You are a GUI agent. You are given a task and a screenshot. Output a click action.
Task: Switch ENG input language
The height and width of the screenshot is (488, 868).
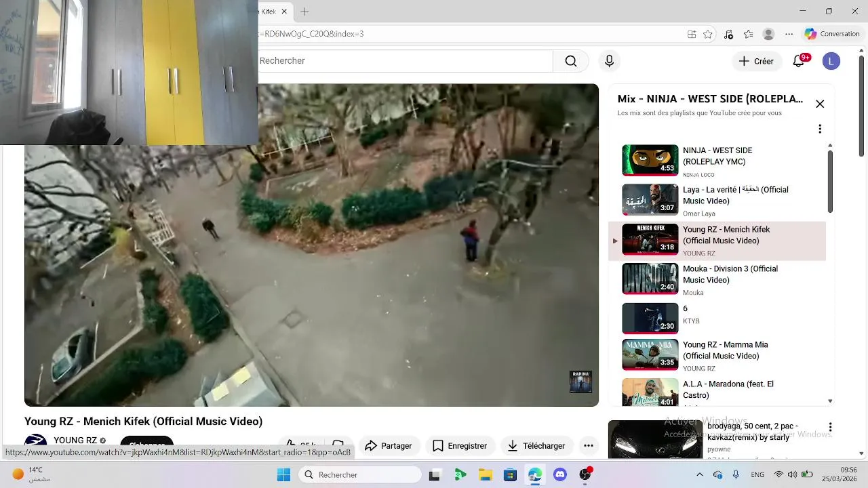[757, 475]
